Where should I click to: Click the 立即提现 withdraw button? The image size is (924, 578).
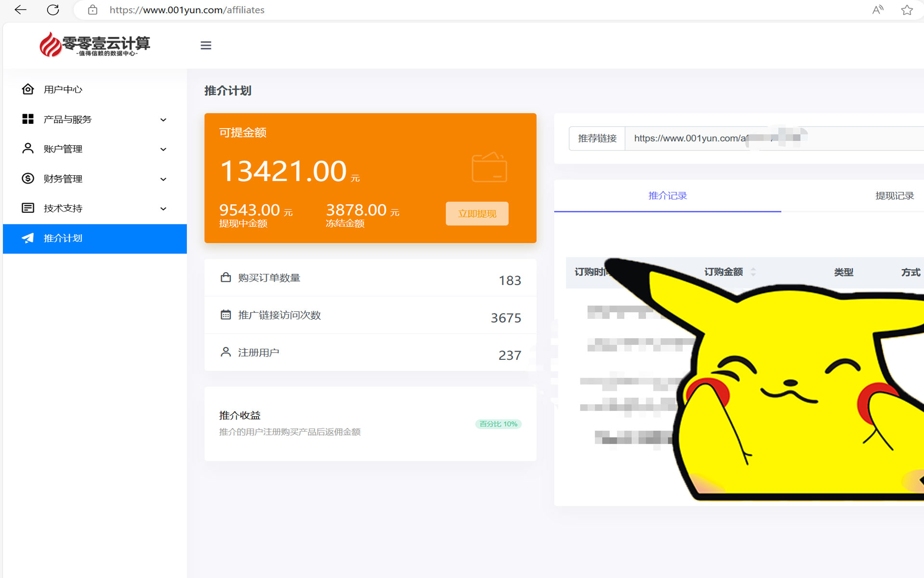click(x=477, y=213)
